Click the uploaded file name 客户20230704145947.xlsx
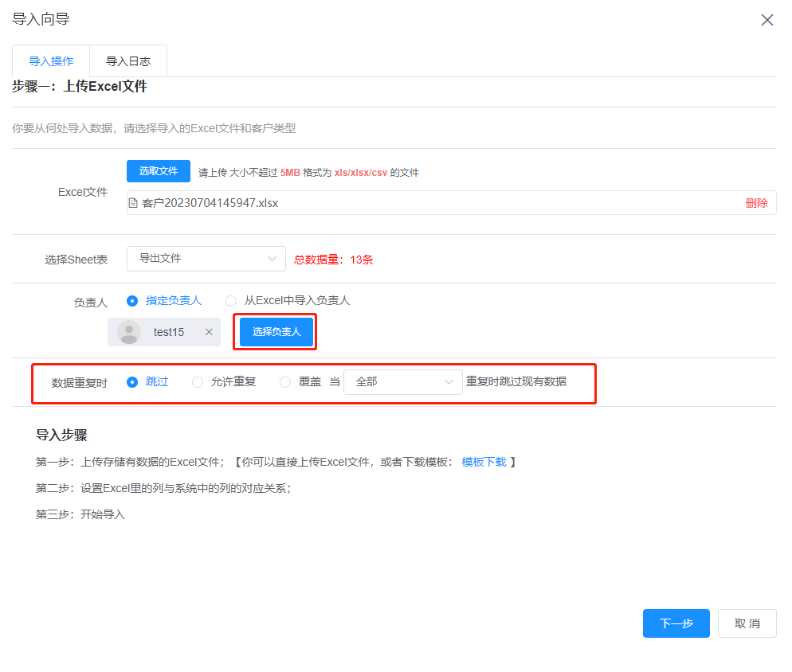Viewport: 792px width, 672px height. 210,203
